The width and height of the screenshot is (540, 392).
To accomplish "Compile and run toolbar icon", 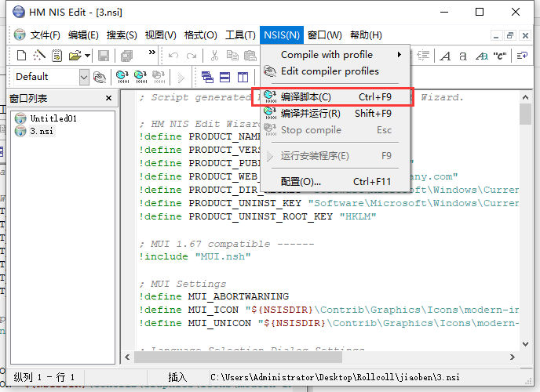I will [x=140, y=77].
